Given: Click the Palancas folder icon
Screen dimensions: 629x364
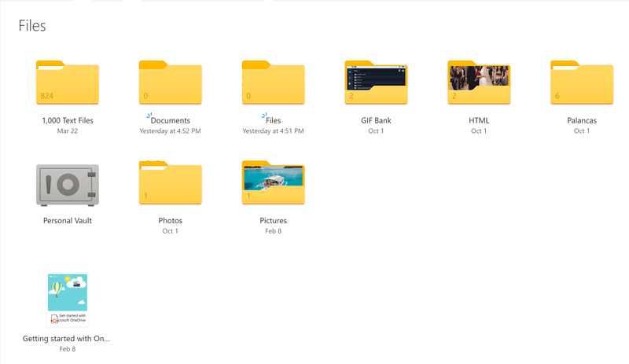Looking at the screenshot, I should pos(581,83).
